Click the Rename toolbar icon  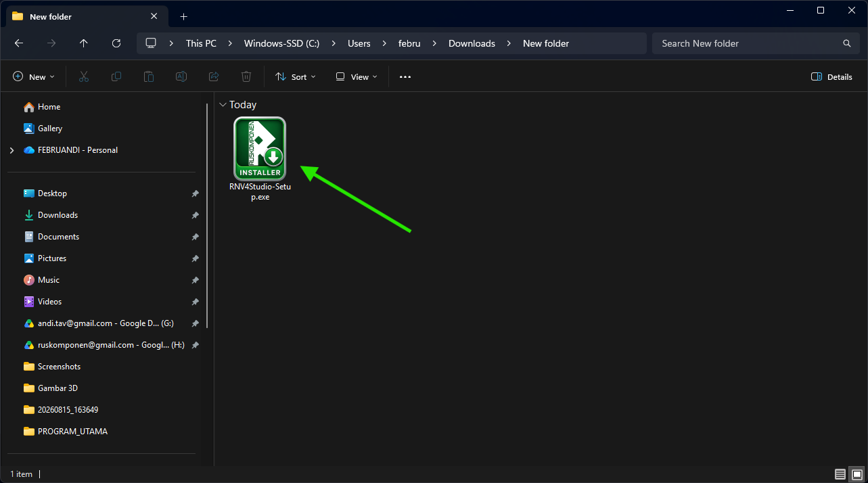click(181, 77)
